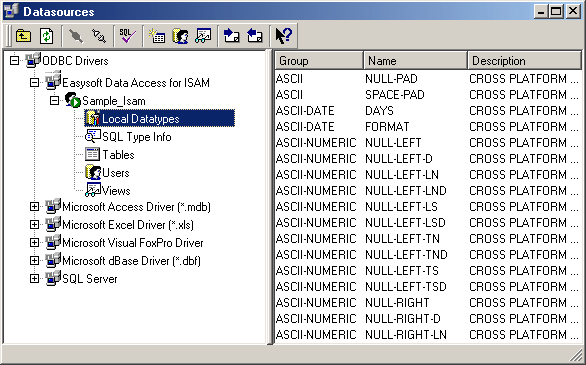
Task: Sort list by the Name column header
Action: click(416, 61)
